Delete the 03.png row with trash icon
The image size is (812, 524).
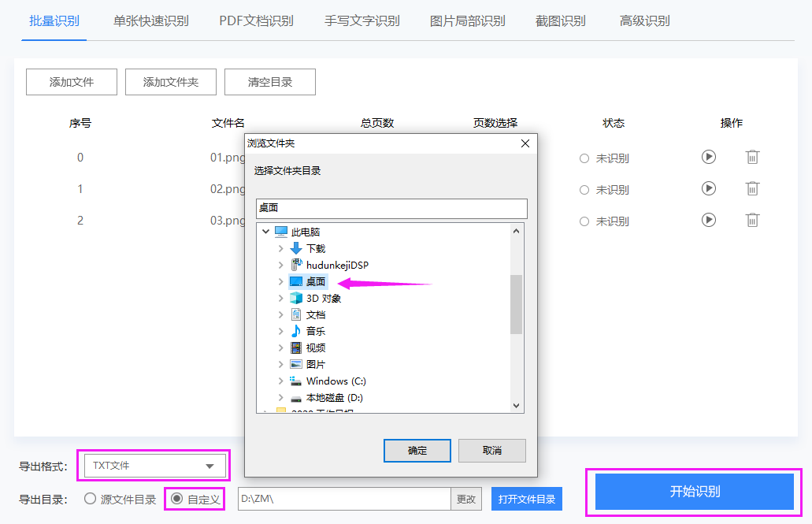[752, 220]
